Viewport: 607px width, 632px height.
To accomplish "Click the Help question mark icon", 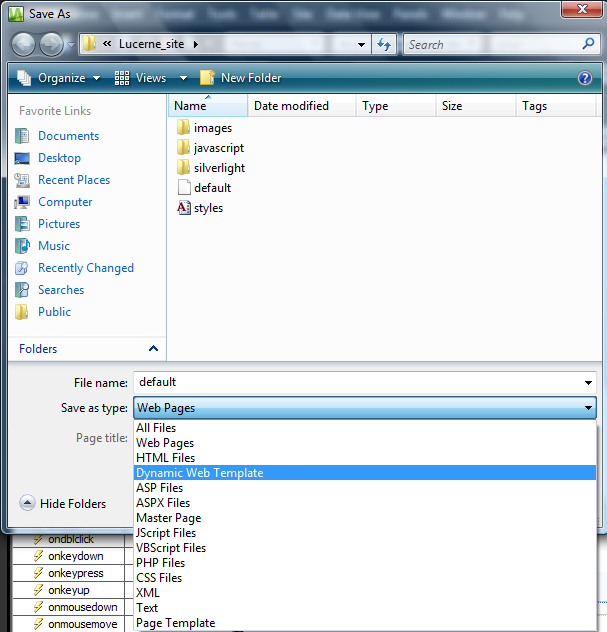I will [585, 78].
